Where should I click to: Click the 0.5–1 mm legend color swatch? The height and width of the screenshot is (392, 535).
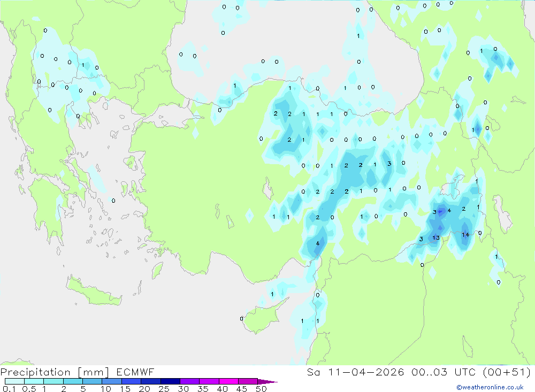tap(34, 381)
